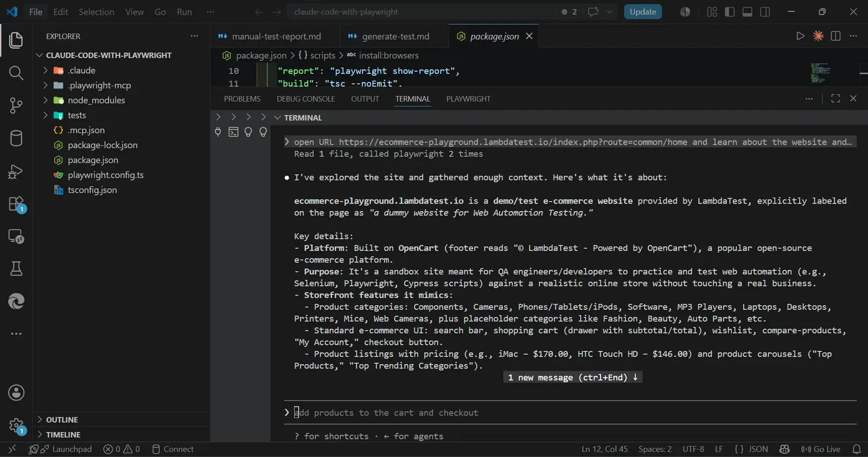Click the Update button

(x=643, y=12)
